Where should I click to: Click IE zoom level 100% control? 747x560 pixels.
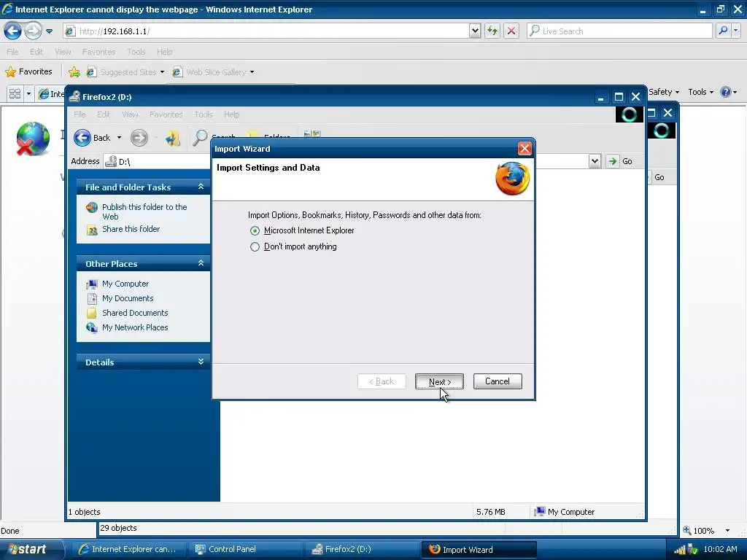coord(698,531)
